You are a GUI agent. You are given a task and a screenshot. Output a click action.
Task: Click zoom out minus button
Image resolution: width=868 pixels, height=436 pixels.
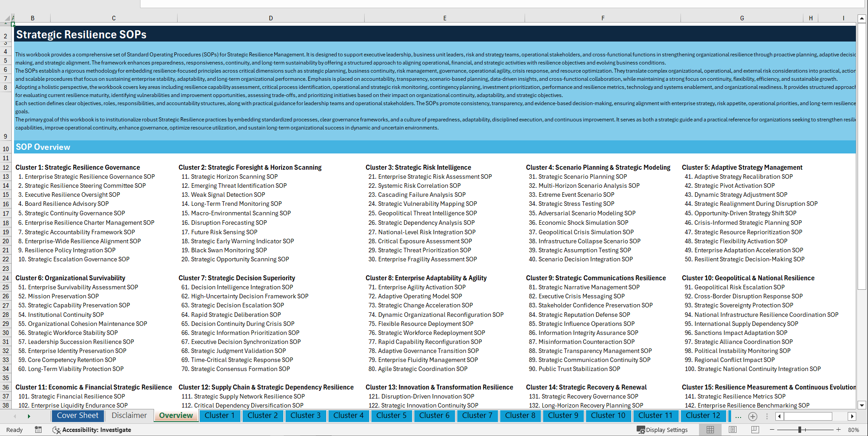(x=772, y=430)
